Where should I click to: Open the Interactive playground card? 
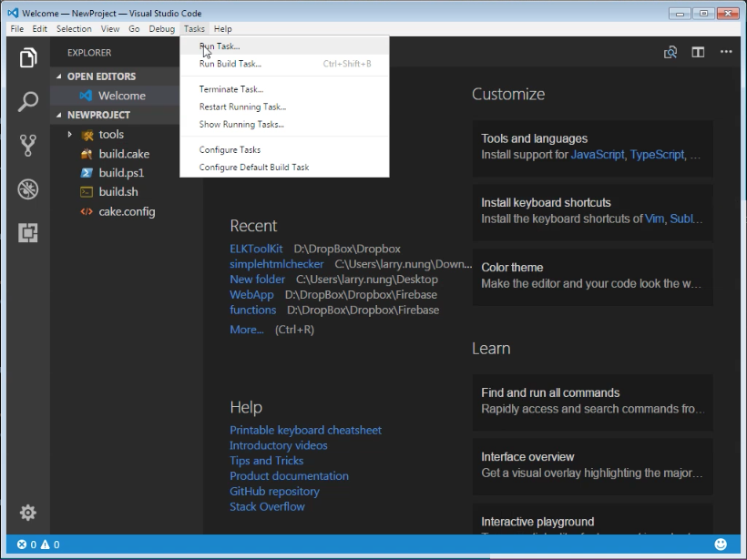pyautogui.click(x=593, y=519)
